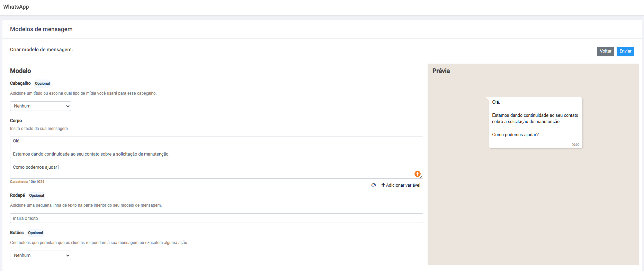Screen dimensions: 644x271
Task: Click the Adicionar variável link text
Action: coord(403,185)
